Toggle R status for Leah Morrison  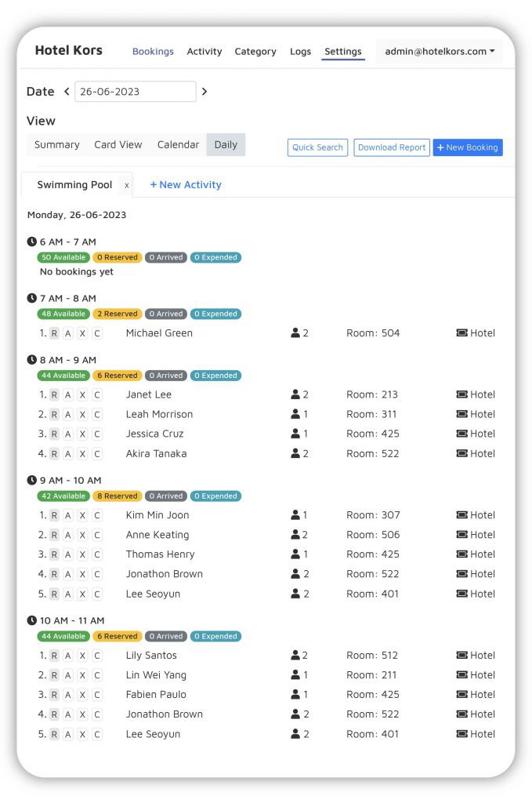(x=54, y=414)
